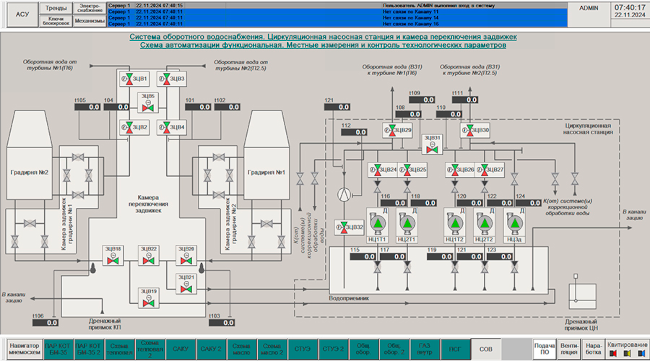Switch to ПАР КОТ БМ-35 screen
Viewport: 650px width, 361px height.
point(58,349)
